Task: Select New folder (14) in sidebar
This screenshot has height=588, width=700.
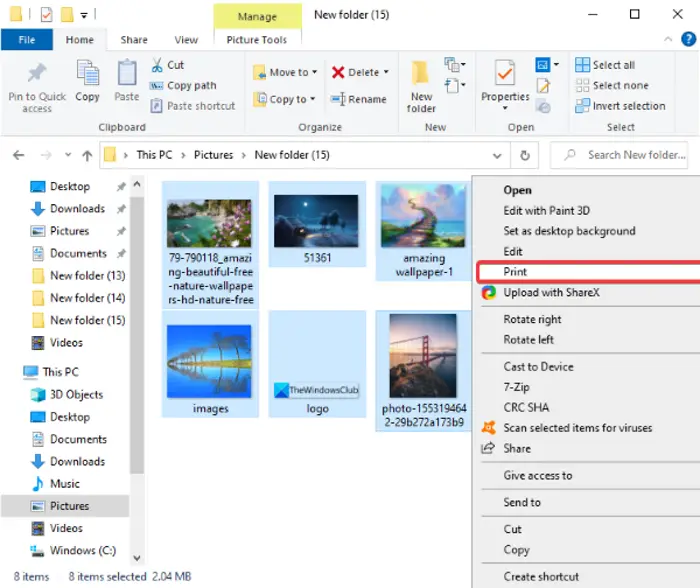Action: pyautogui.click(x=79, y=298)
